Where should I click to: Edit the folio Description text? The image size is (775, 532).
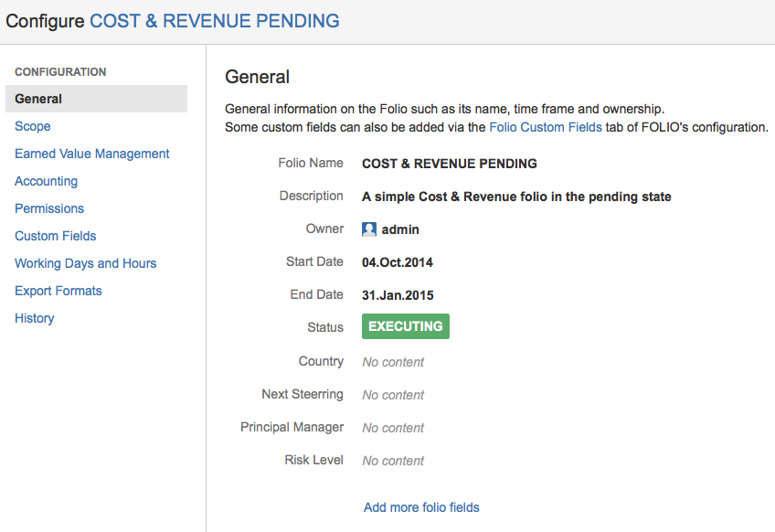516,197
